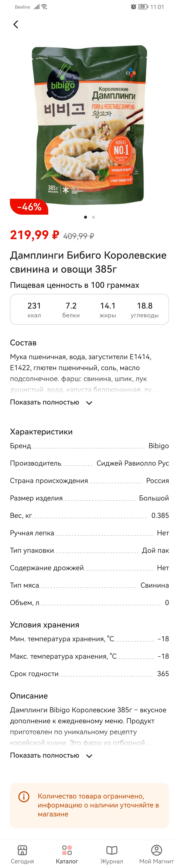Show full Описание text with Показать полностью
The height and width of the screenshot is (868, 179).
click(x=44, y=755)
